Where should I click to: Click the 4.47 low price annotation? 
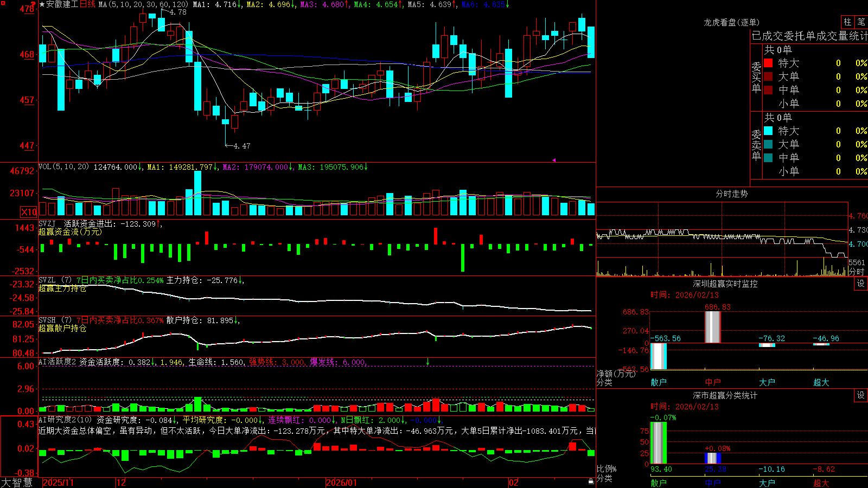point(242,146)
